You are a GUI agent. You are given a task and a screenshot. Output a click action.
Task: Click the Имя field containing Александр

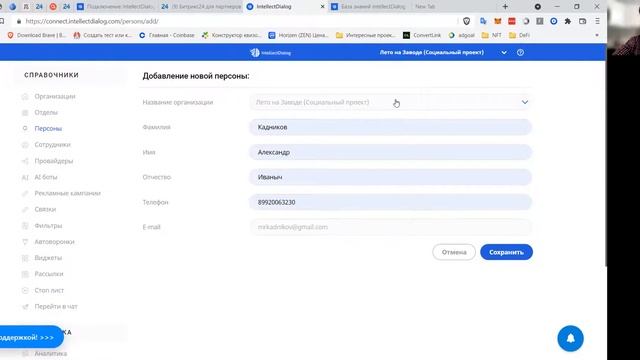(390, 152)
